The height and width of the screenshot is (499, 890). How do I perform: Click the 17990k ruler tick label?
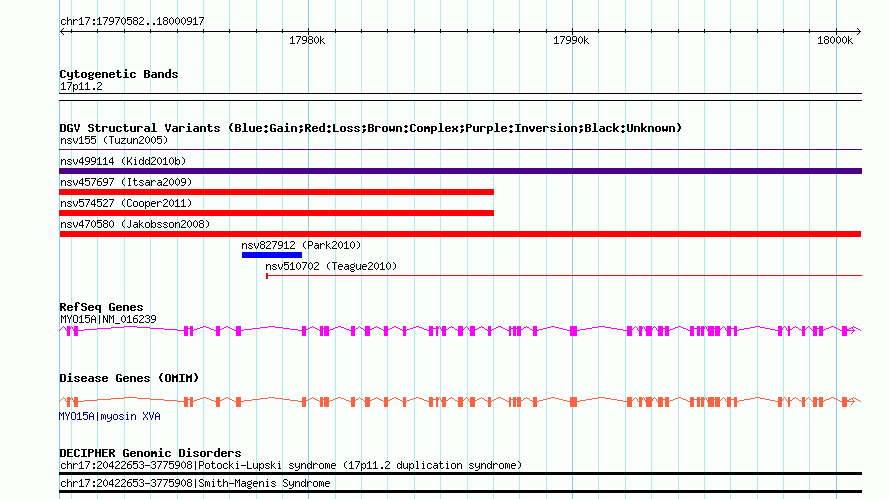571,40
